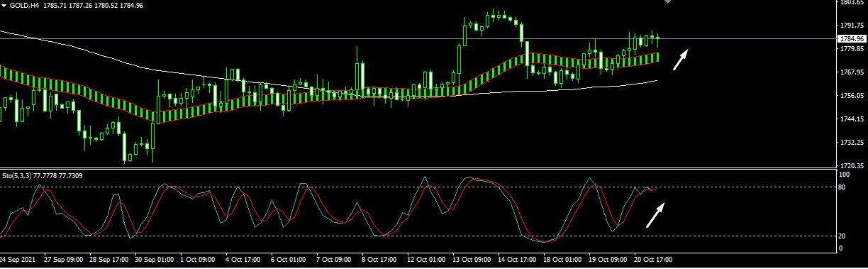
Task: Click the 20 Oct 17:00 time label
Action: point(654,260)
